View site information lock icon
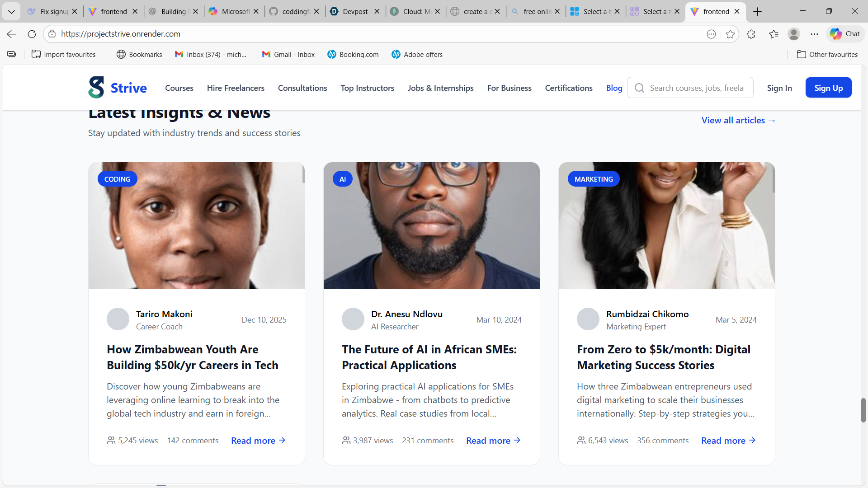This screenshot has height=488, width=868. (52, 34)
